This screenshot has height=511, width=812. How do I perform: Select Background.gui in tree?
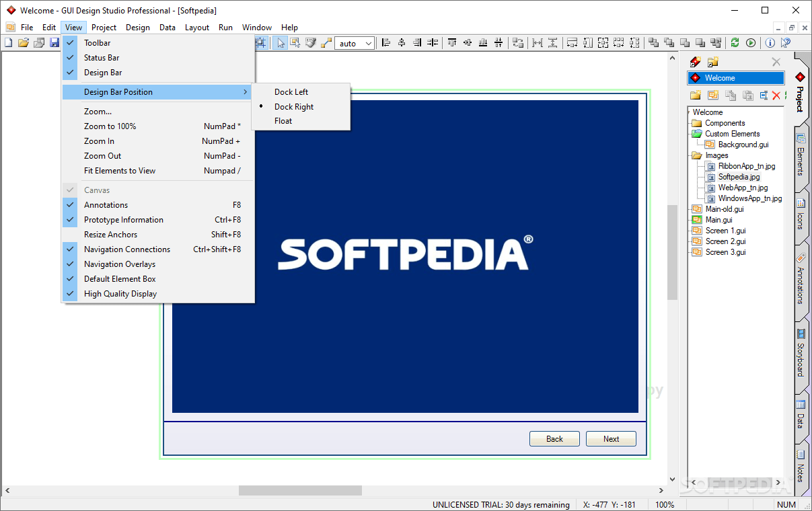[x=743, y=145]
